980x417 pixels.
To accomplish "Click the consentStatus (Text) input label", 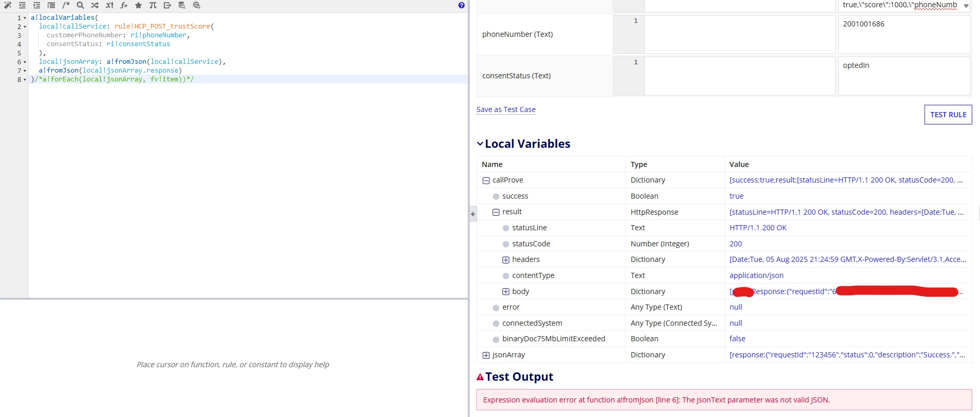I will point(516,76).
